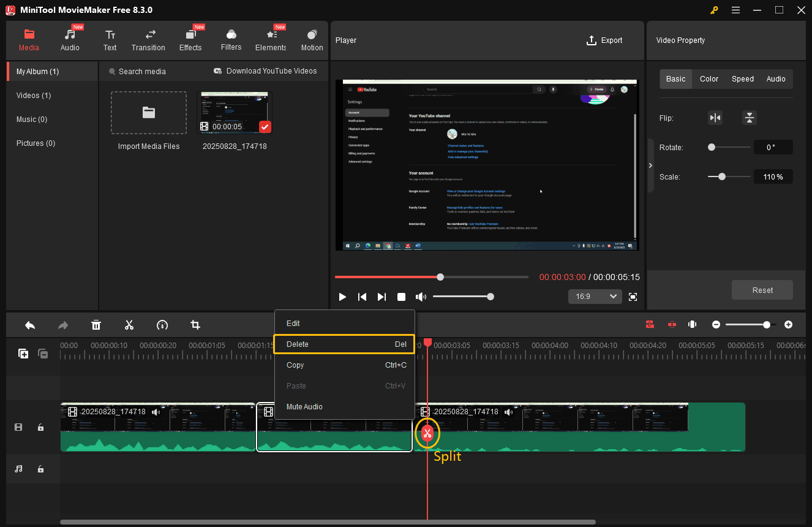
Task: Open the hamburger menu in title bar
Action: (735, 10)
